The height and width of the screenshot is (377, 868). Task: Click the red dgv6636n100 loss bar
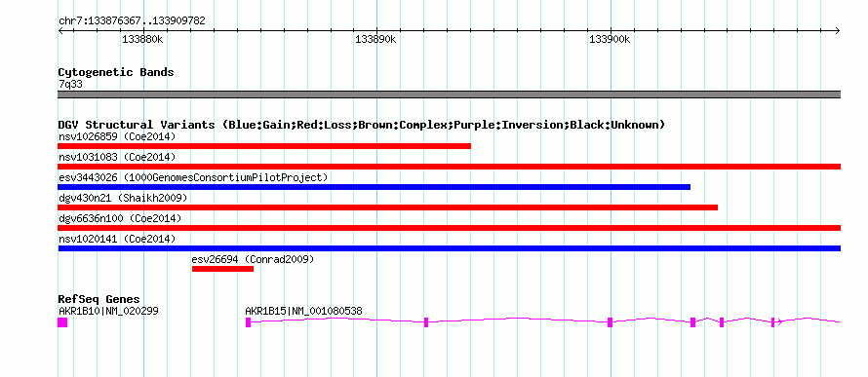pyautogui.click(x=449, y=228)
